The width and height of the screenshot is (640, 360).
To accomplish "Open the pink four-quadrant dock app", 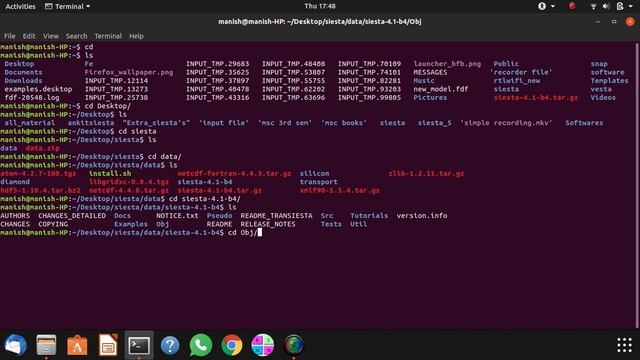I will (x=262, y=345).
